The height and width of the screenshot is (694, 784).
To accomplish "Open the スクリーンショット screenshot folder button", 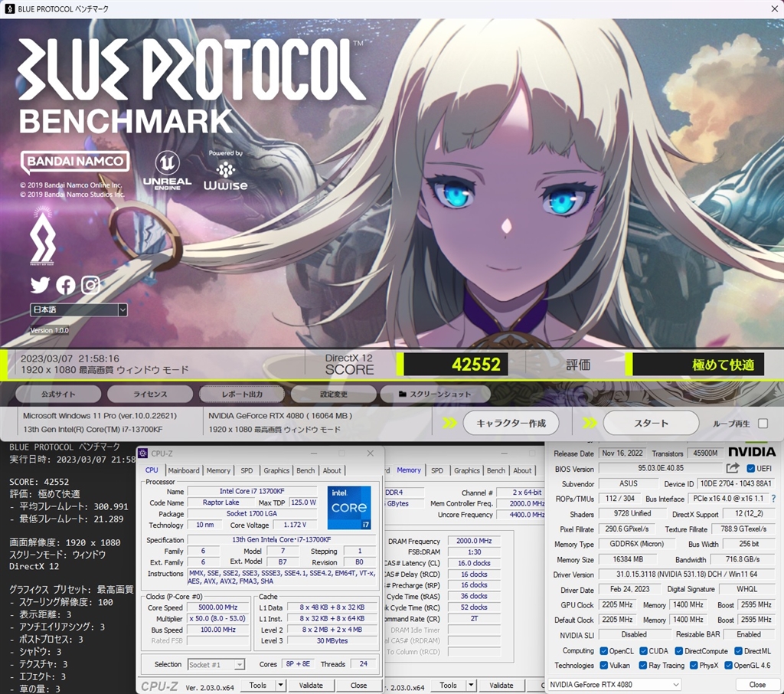I will 435,394.
